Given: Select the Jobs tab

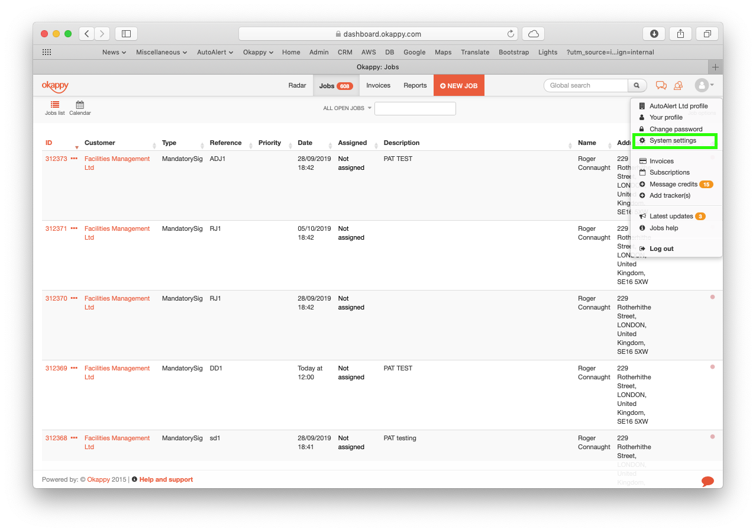Looking at the screenshot, I should coord(336,85).
